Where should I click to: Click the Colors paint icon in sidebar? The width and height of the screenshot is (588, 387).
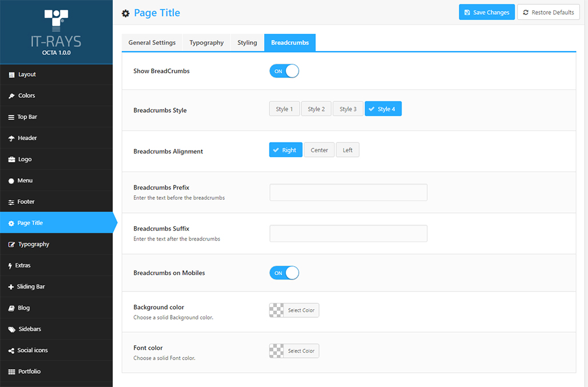[11, 96]
